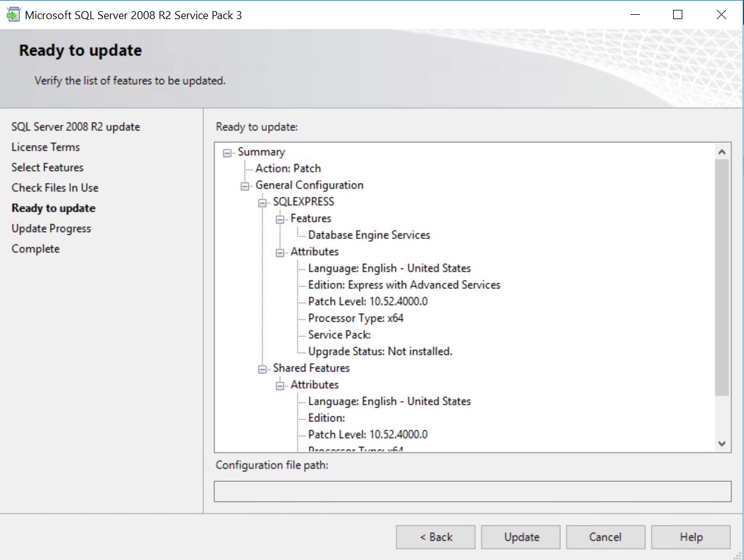Click the scroll down arrow of summary tree
The image size is (744, 560).
[x=722, y=444]
